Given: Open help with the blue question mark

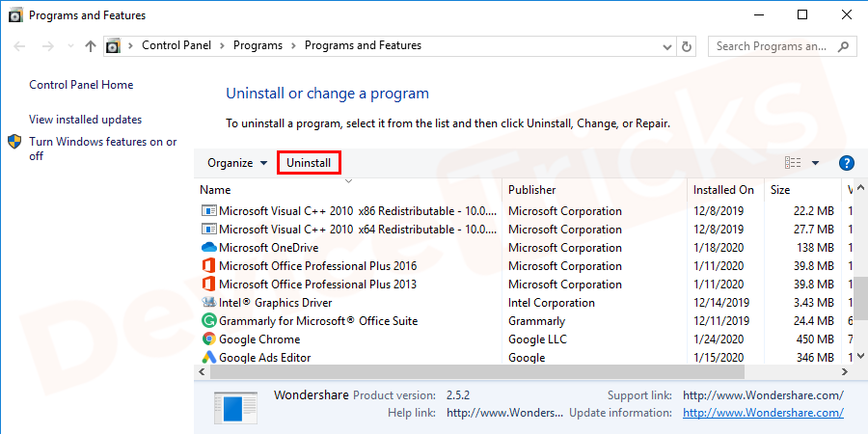Looking at the screenshot, I should [847, 163].
